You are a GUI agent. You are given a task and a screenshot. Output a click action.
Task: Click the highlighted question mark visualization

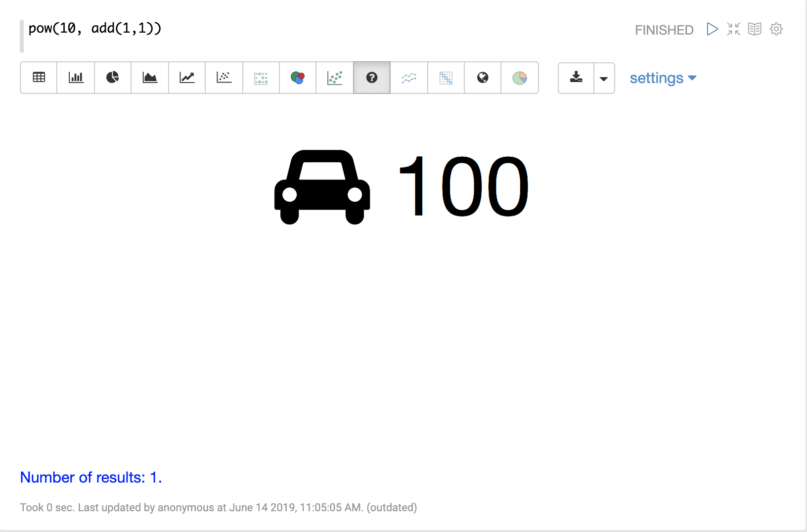[x=372, y=78]
